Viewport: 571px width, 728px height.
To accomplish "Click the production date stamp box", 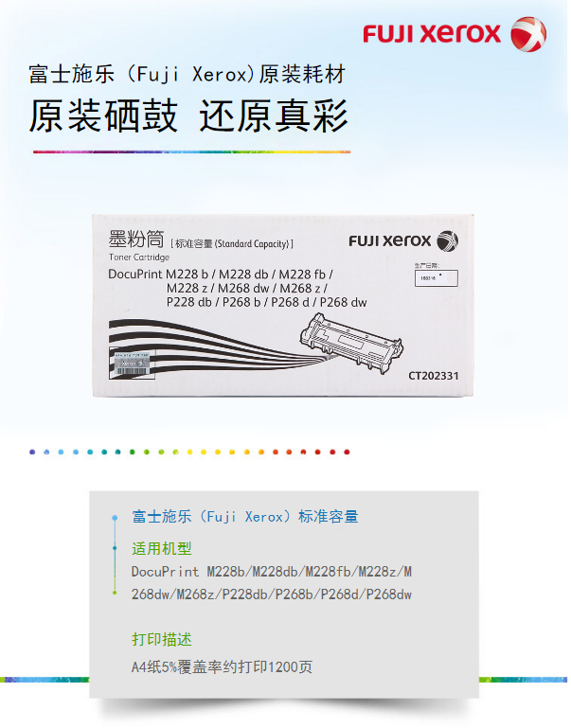I will pyautogui.click(x=436, y=278).
